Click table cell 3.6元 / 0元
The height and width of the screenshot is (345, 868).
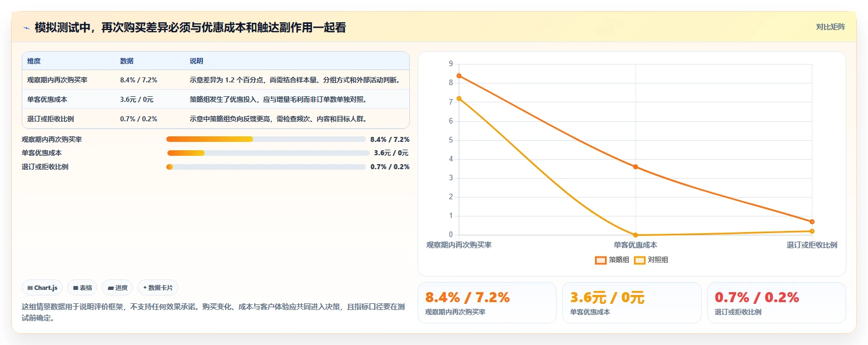137,100
